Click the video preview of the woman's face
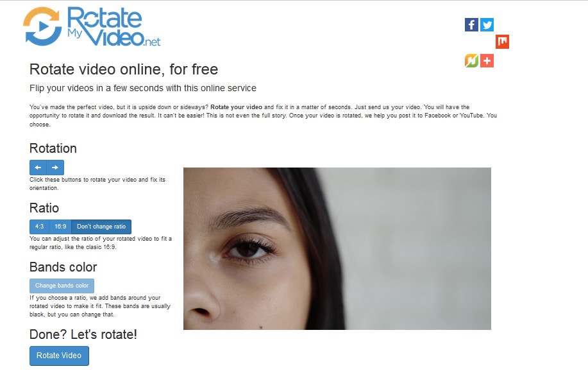588x371 pixels. [x=337, y=248]
